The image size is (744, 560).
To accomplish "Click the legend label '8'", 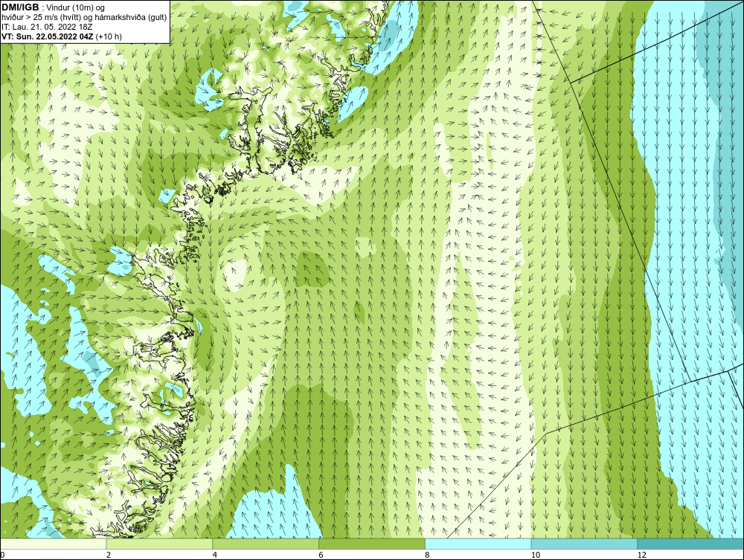I will click(x=428, y=555).
